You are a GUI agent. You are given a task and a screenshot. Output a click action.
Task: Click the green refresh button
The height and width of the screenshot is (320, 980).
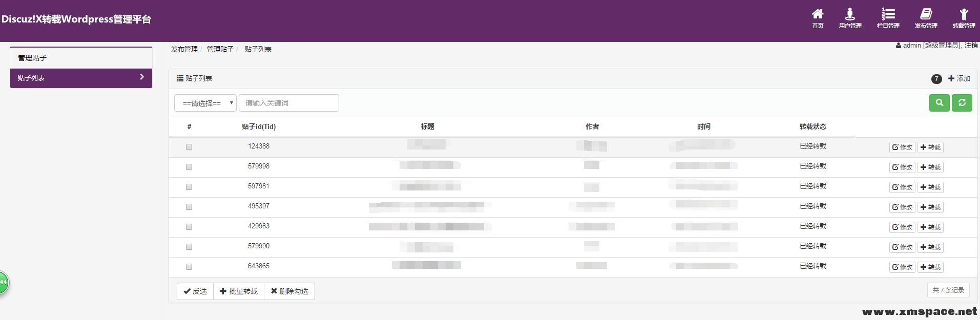pyautogui.click(x=962, y=103)
